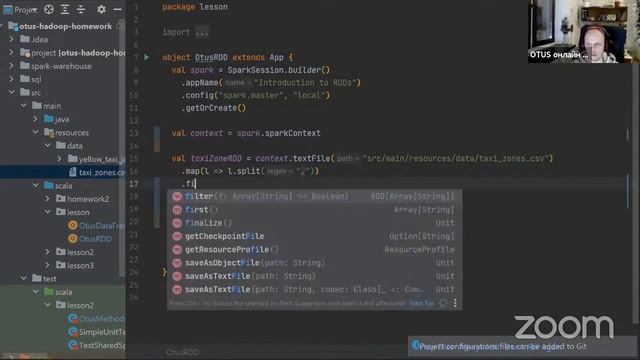Click method icon beside first() suggestion
The image size is (640, 360).
(177, 210)
